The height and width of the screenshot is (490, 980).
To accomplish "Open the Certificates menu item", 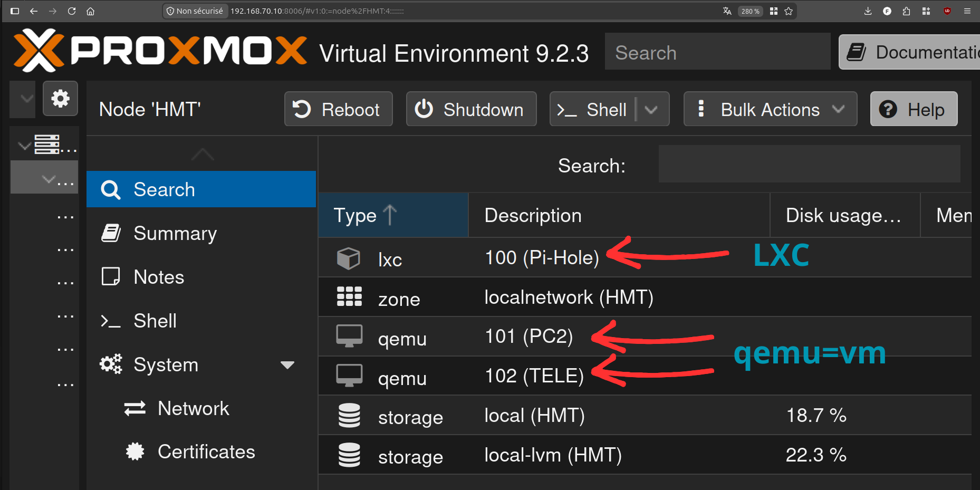I will point(201,452).
